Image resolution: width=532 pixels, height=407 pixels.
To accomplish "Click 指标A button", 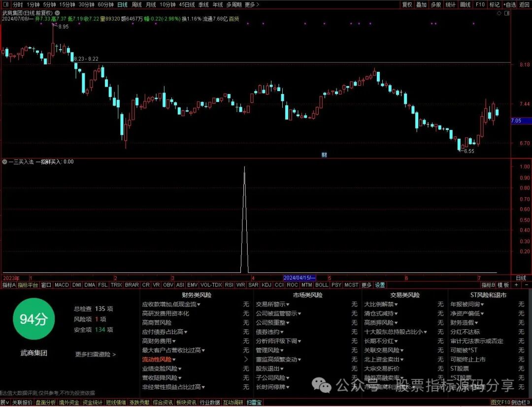I will point(9,285).
